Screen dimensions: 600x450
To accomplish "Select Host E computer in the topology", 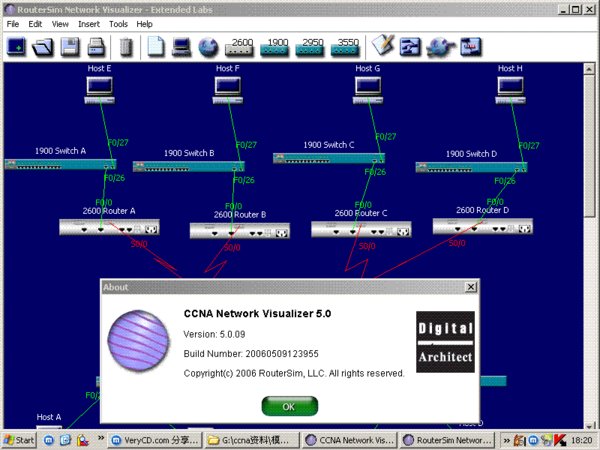I will (x=101, y=89).
